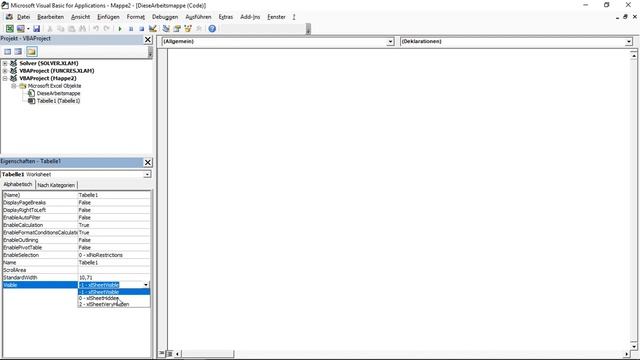Viewport: 640px width, 360px height.
Task: Open the Properties Window toolbar icon
Action: point(177,29)
